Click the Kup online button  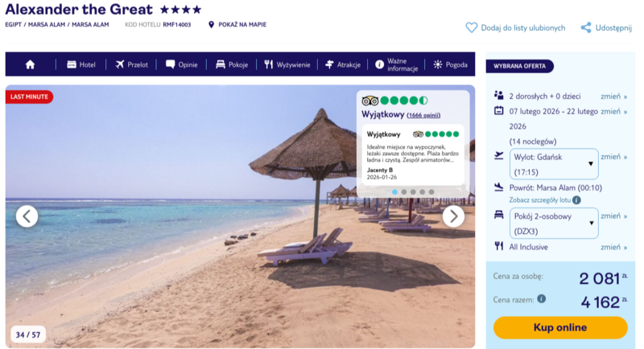coord(560,327)
